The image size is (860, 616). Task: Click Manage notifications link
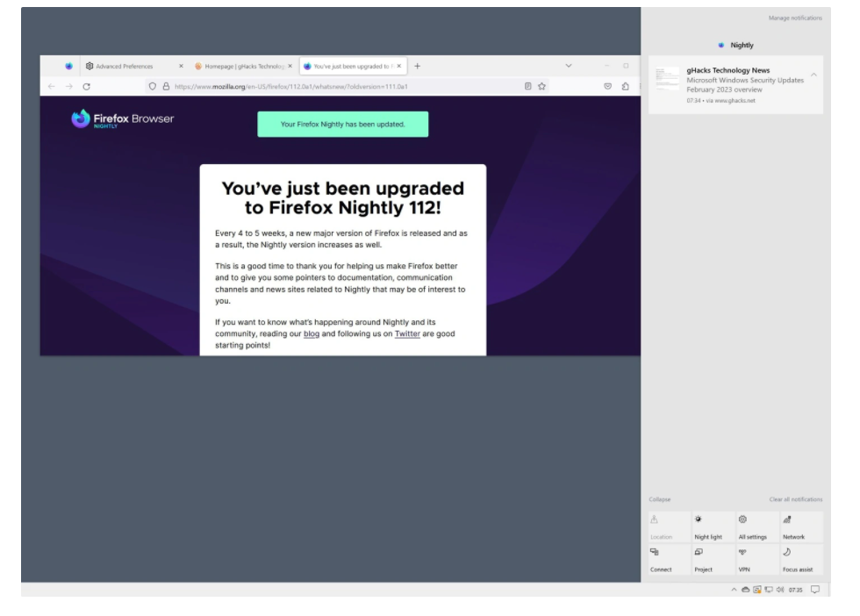(x=795, y=18)
